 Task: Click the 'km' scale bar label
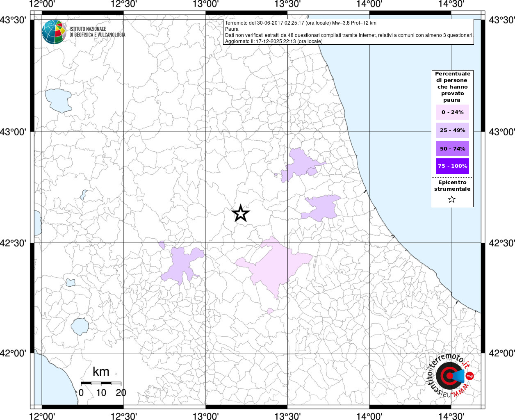[x=101, y=372]
